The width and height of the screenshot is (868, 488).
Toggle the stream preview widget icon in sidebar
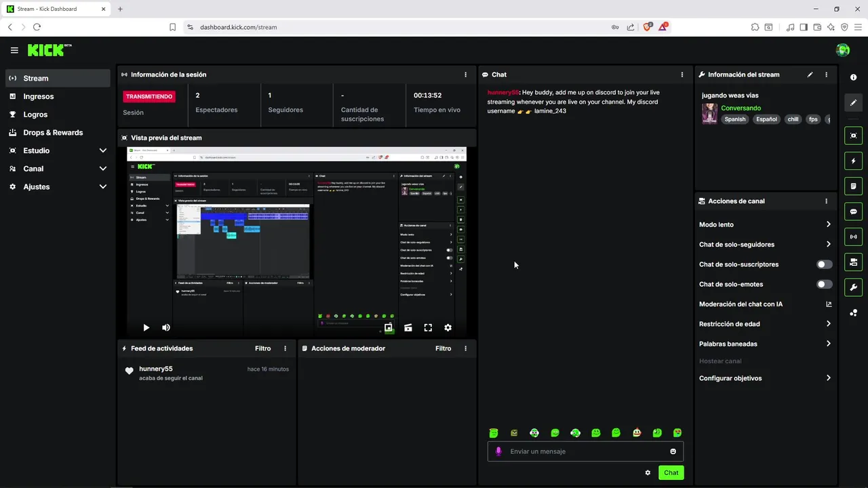pos(854,136)
